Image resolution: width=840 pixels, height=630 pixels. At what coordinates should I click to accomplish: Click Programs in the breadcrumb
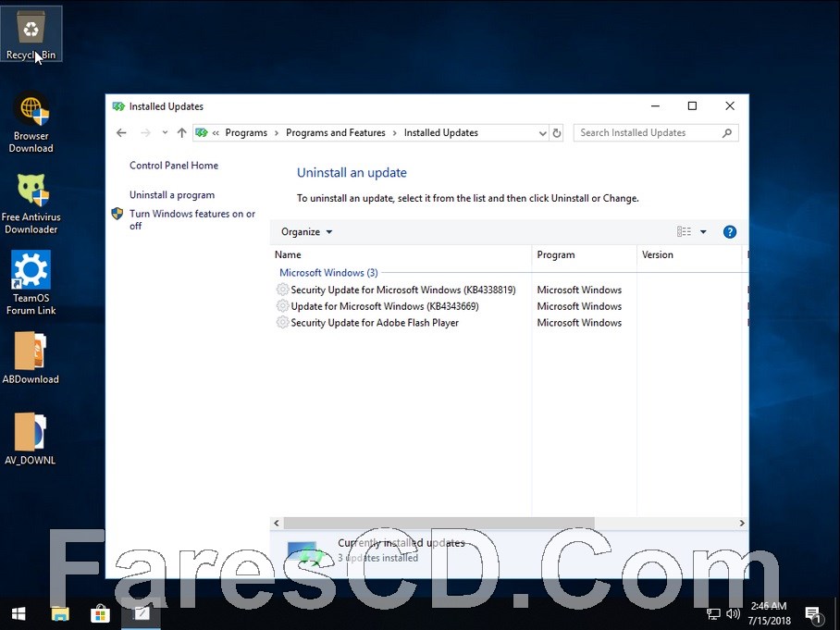pos(246,133)
